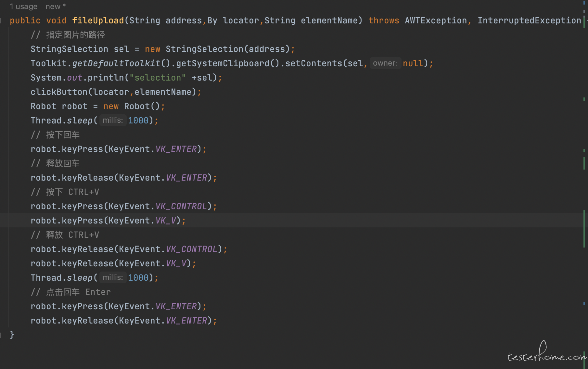Click the getDefaultToolkit method call
588x369 pixels.
click(x=116, y=63)
